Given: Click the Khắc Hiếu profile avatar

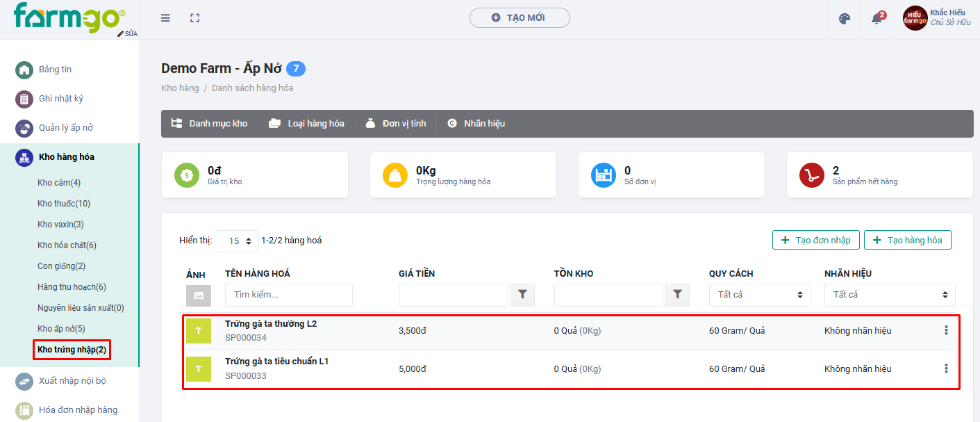Looking at the screenshot, I should (915, 18).
